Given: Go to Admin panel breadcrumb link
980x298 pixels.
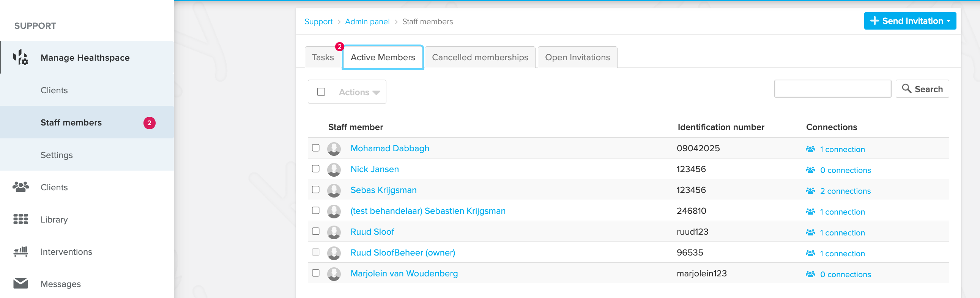Looking at the screenshot, I should pyautogui.click(x=367, y=22).
